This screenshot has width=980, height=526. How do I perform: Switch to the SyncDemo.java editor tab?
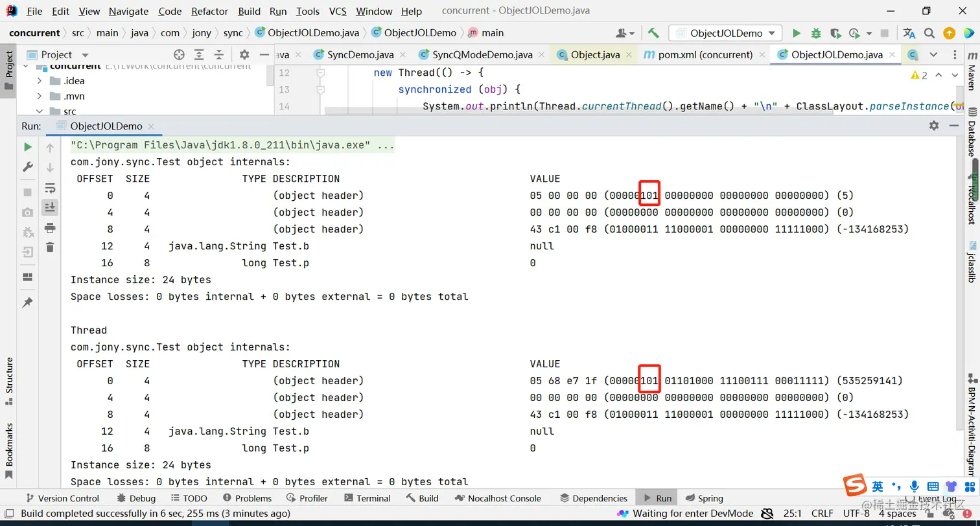[359, 55]
